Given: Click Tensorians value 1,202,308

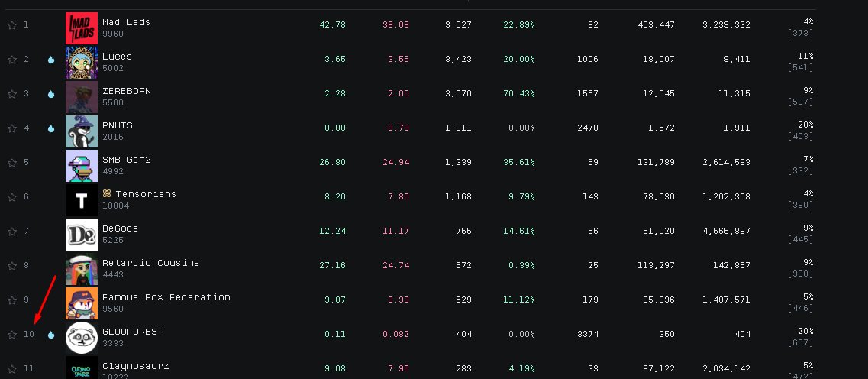Looking at the screenshot, I should [x=726, y=196].
